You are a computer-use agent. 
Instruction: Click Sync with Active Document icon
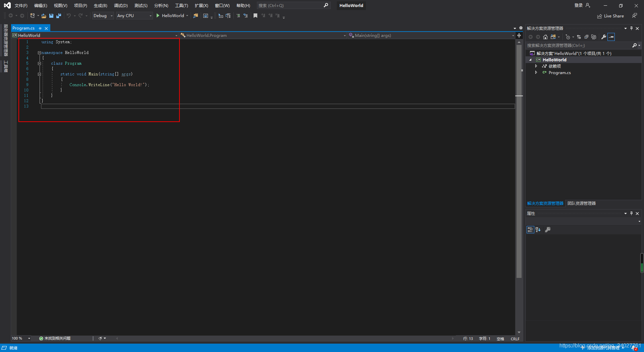(579, 37)
